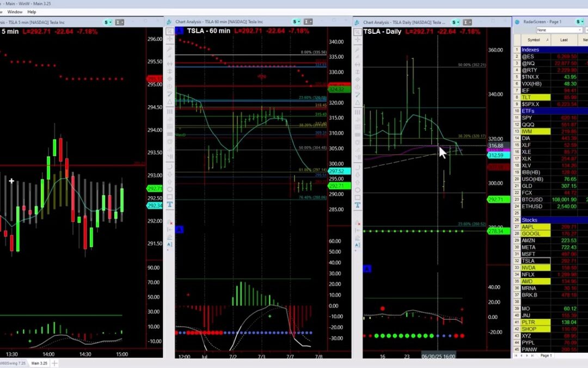The image size is (588, 368).
Task: Select the BTCUSD row in RadarScreen
Action: tap(550, 200)
